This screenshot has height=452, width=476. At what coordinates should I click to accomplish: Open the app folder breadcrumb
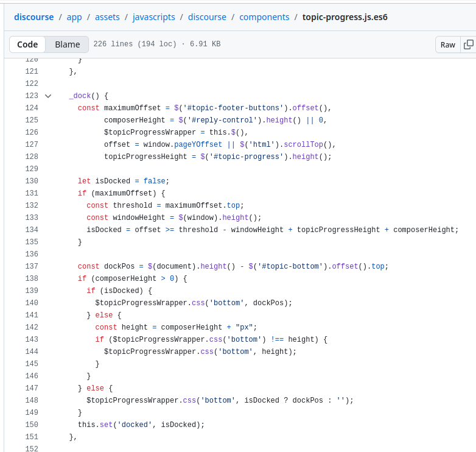[74, 17]
